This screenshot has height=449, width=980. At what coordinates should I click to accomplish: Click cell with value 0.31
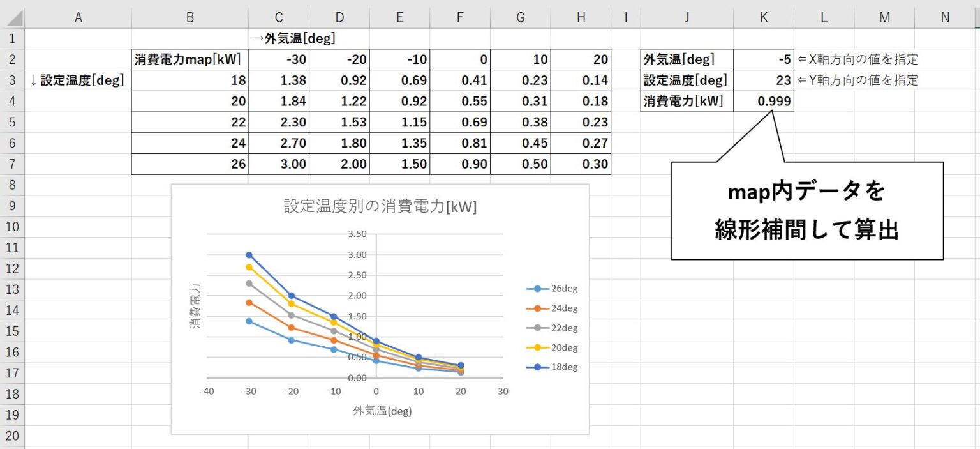(x=521, y=101)
